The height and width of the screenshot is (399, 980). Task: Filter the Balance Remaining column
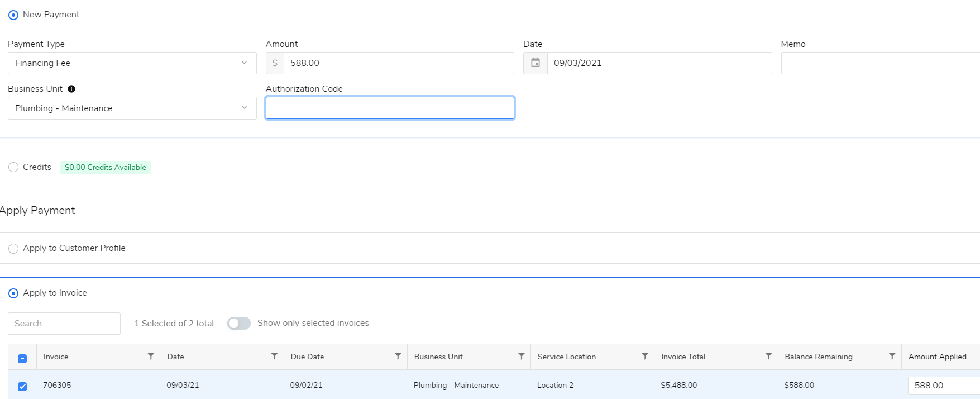892,356
